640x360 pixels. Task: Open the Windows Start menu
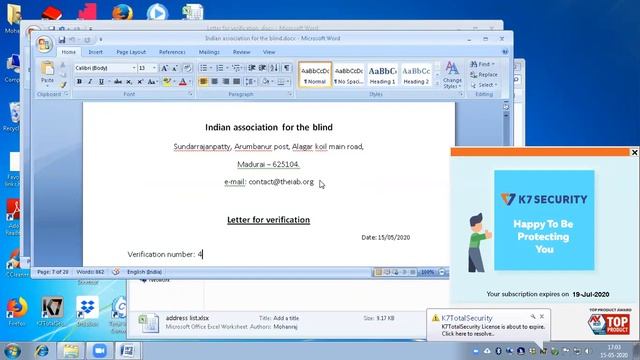[12, 351]
